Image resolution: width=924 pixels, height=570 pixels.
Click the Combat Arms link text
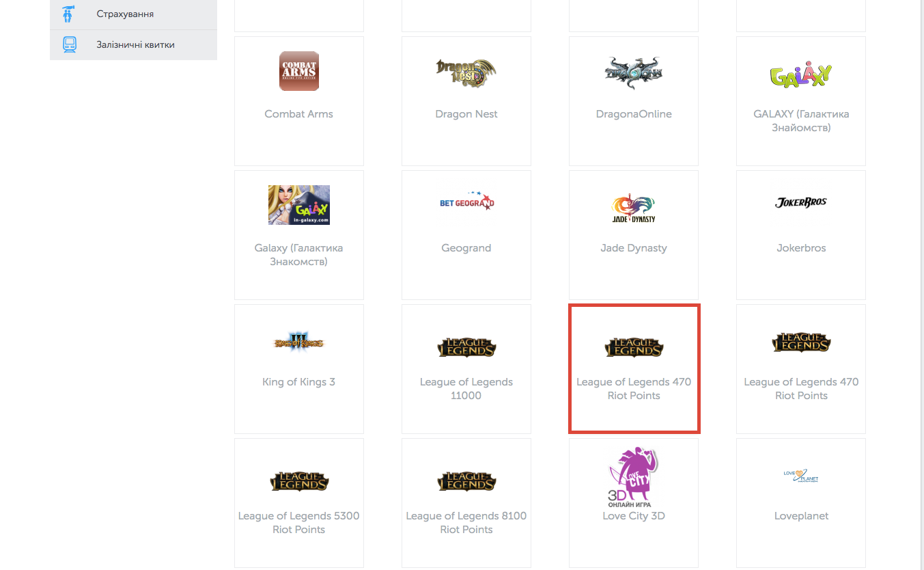(x=299, y=114)
